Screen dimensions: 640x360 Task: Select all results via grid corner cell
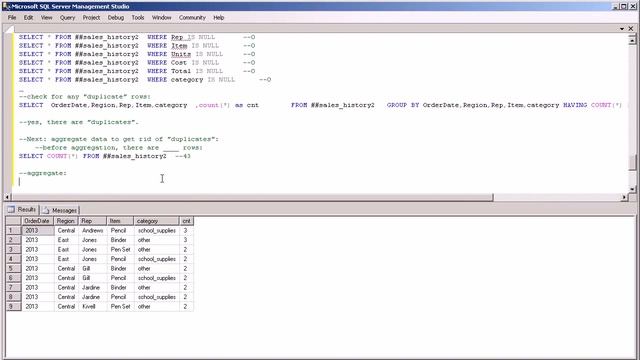[x=13, y=221]
